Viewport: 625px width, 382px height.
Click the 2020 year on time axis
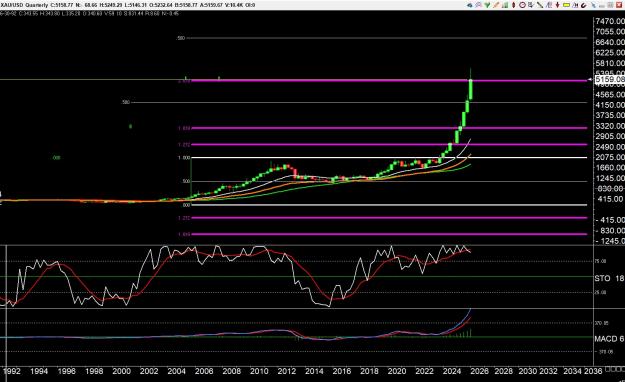tap(397, 371)
